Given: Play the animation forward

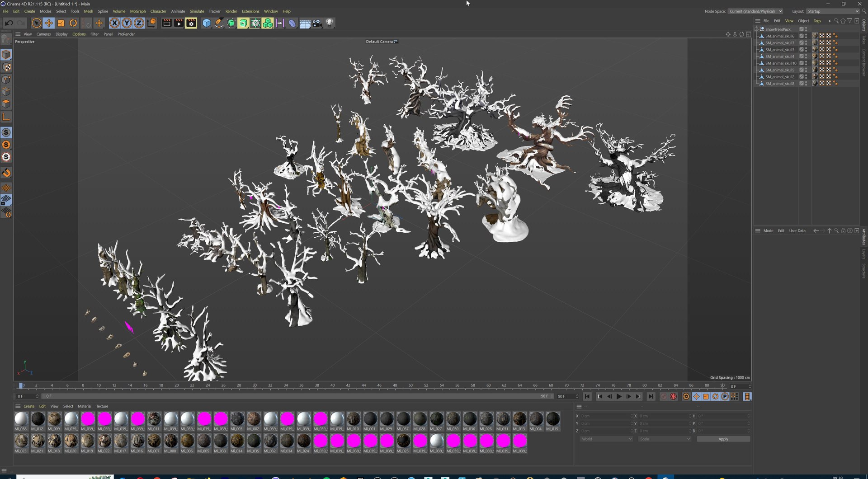Looking at the screenshot, I should pyautogui.click(x=619, y=396).
